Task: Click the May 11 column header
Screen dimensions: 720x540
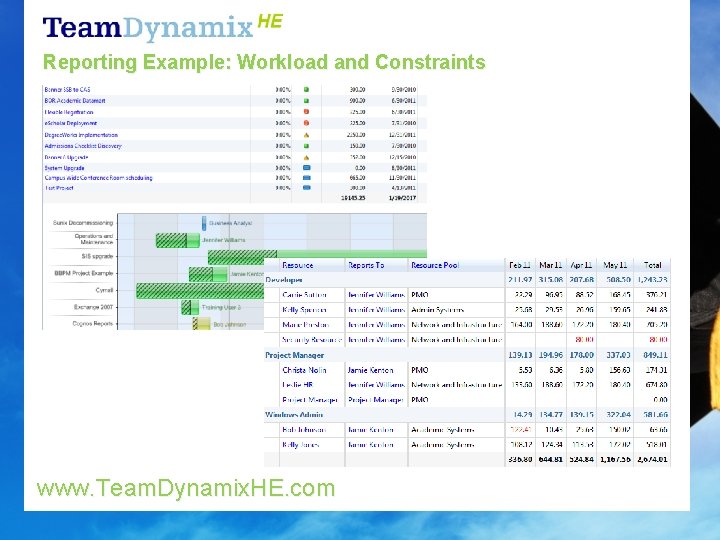Action: click(615, 265)
